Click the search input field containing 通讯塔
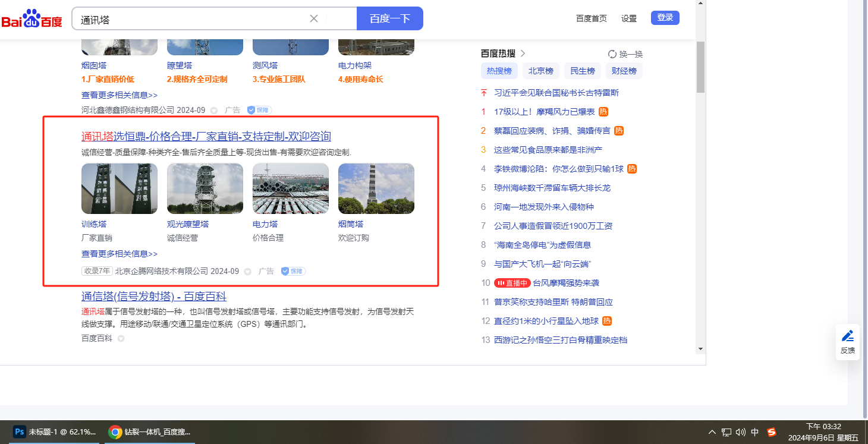868x444 pixels. (x=190, y=19)
